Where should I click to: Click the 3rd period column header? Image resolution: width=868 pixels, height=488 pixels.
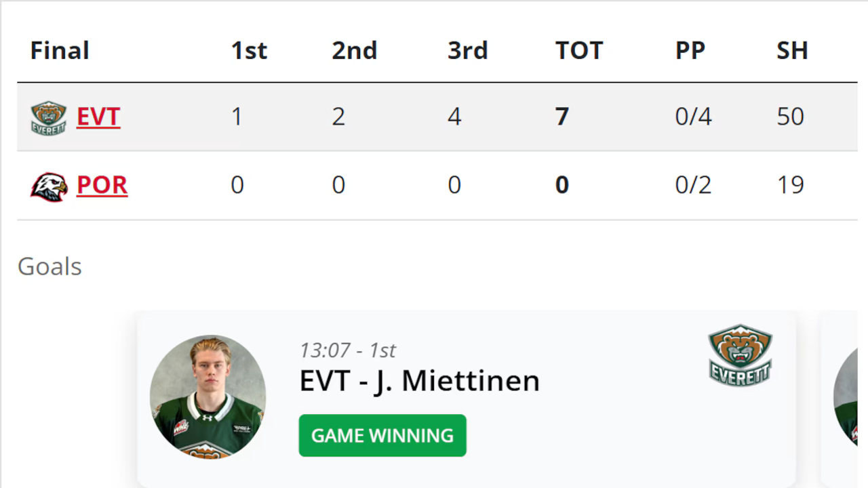[467, 51]
